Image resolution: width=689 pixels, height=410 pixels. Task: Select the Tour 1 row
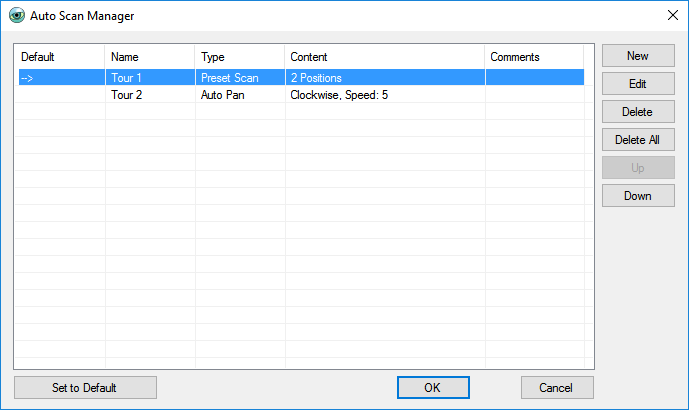(301, 78)
